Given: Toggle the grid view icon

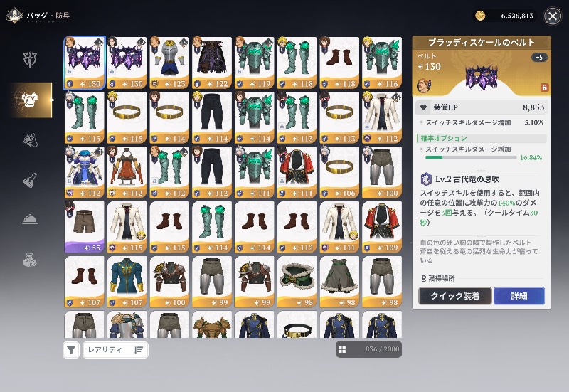Looking at the screenshot, I should point(342,349).
